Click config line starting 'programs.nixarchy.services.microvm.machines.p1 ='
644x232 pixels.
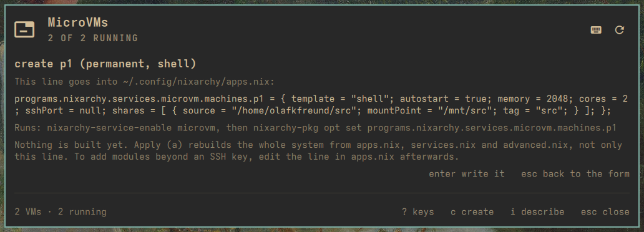321,99
